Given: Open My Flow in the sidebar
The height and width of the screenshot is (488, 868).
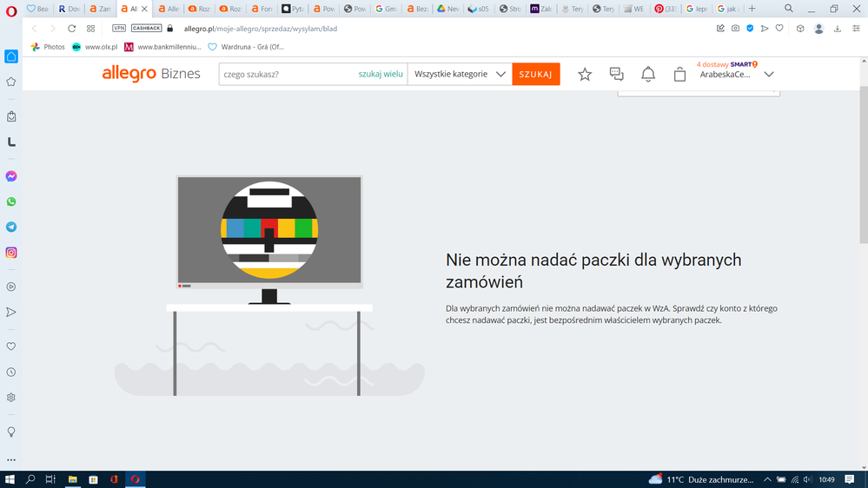Looking at the screenshot, I should point(11,312).
